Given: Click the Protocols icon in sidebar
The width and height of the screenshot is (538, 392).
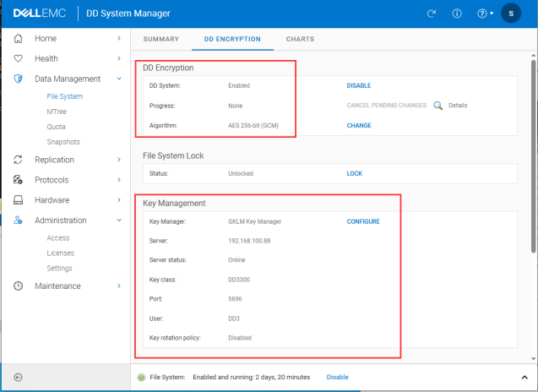Looking at the screenshot, I should (19, 179).
